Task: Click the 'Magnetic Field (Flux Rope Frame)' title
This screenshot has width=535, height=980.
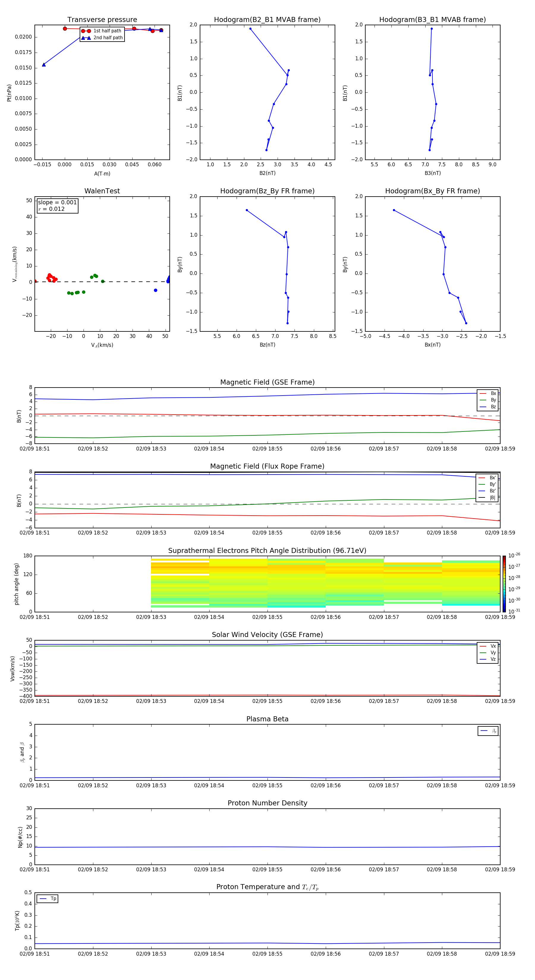Action: point(267,467)
